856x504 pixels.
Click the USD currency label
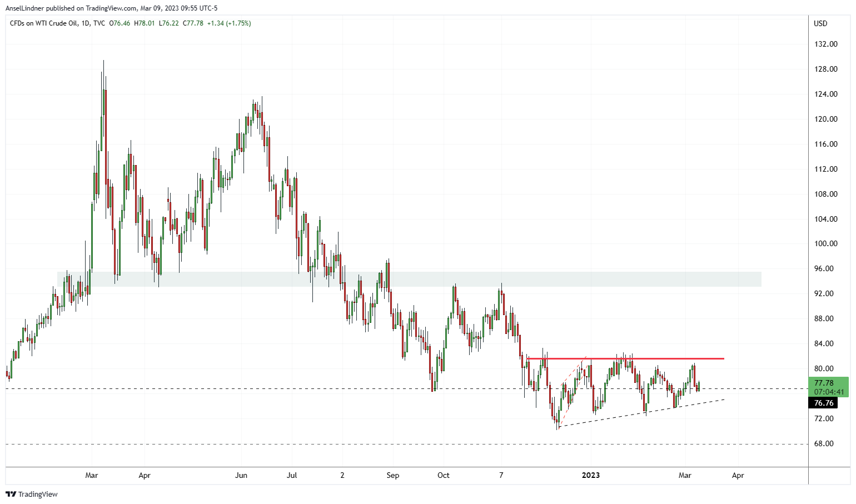click(x=820, y=23)
